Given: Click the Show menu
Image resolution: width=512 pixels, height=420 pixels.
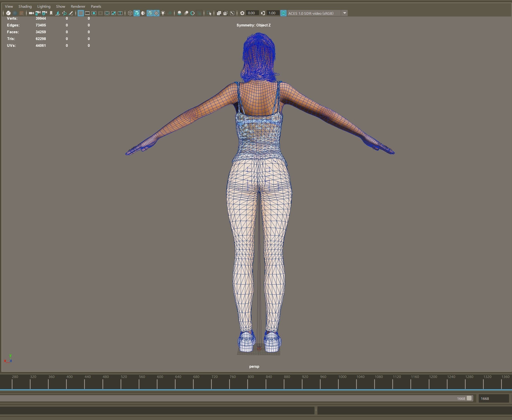Looking at the screenshot, I should [x=60, y=6].
